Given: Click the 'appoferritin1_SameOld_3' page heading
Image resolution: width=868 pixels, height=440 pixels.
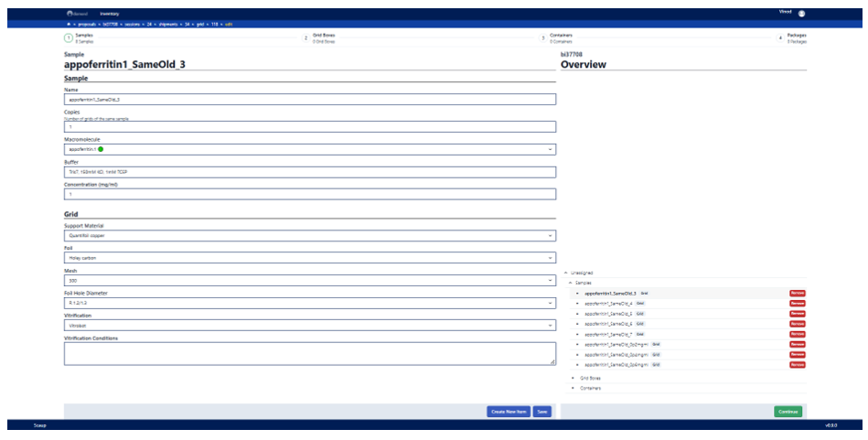Looking at the screenshot, I should [124, 64].
